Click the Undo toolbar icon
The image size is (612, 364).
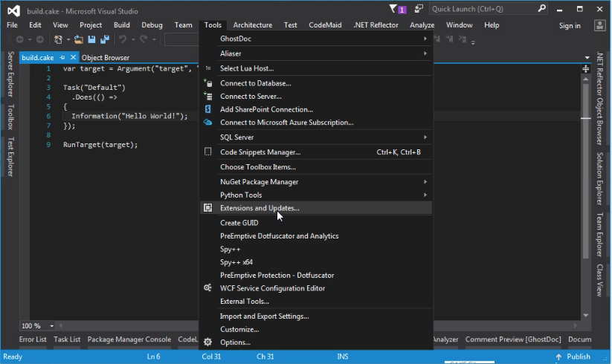pyautogui.click(x=123, y=39)
